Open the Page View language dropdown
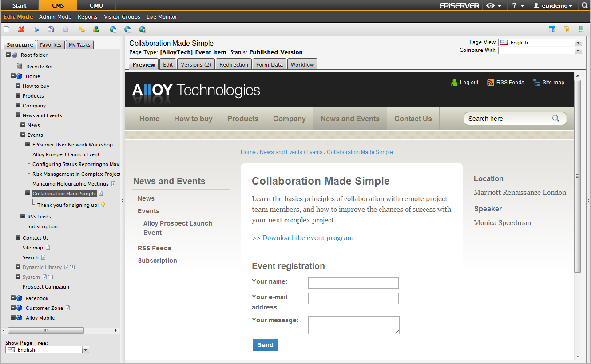The height and width of the screenshot is (364, 591). (x=577, y=42)
